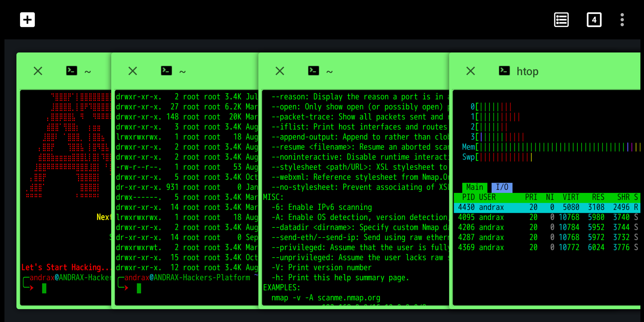Screen dimensions: 644x322
Task: Click the session list icon in the top bar
Action: coord(561,19)
